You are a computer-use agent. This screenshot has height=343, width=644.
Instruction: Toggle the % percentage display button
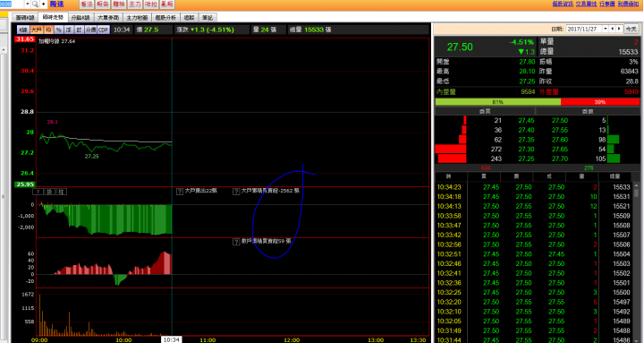pyautogui.click(x=59, y=30)
